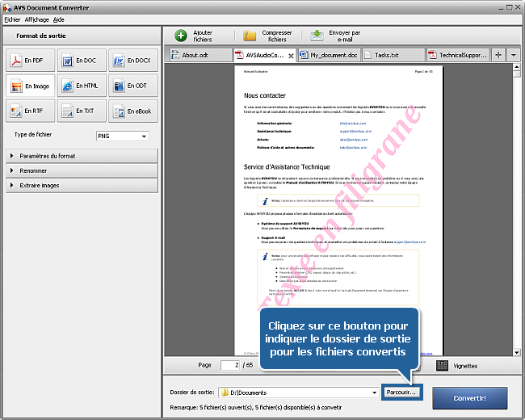Click the green Ajouter fichiers plus icon

click(181, 36)
